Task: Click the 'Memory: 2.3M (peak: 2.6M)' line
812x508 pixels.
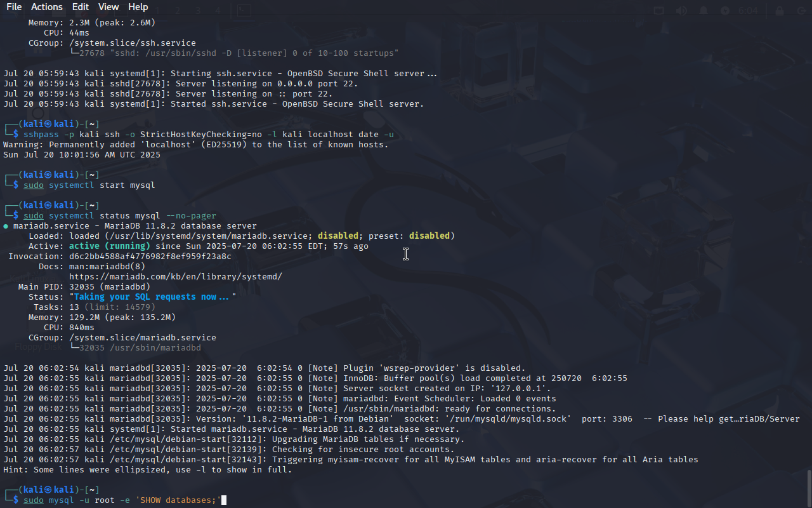Action: coord(92,23)
